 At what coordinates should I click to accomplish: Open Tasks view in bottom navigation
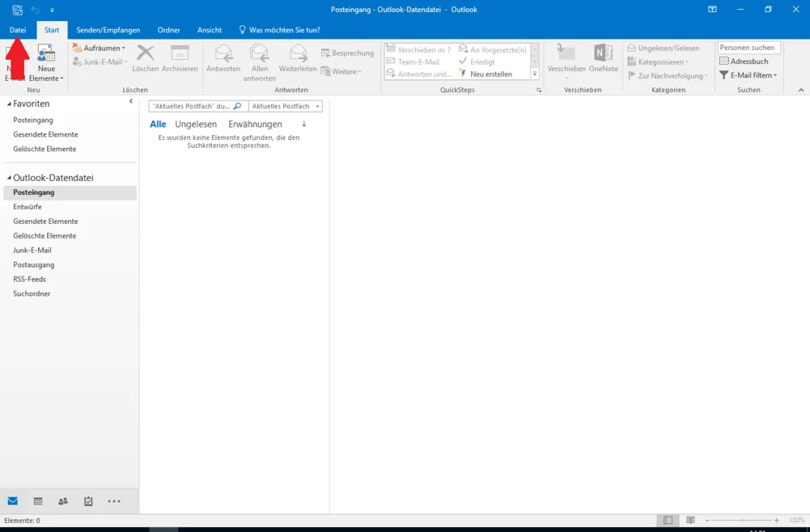coord(88,501)
